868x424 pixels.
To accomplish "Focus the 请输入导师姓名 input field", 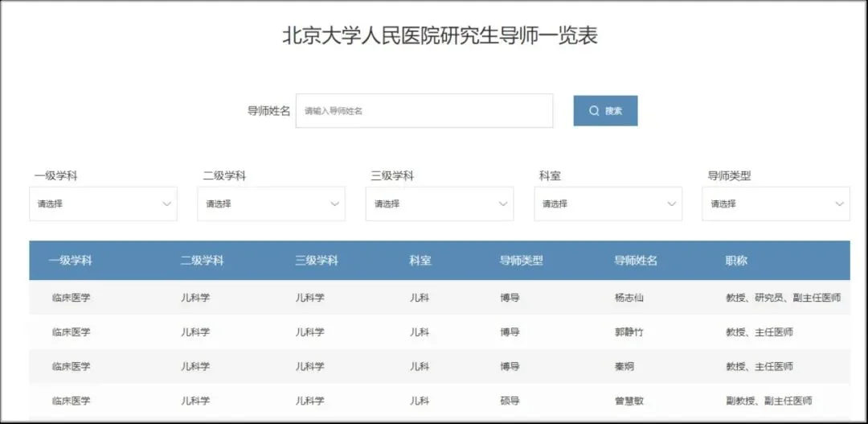I will pyautogui.click(x=424, y=111).
